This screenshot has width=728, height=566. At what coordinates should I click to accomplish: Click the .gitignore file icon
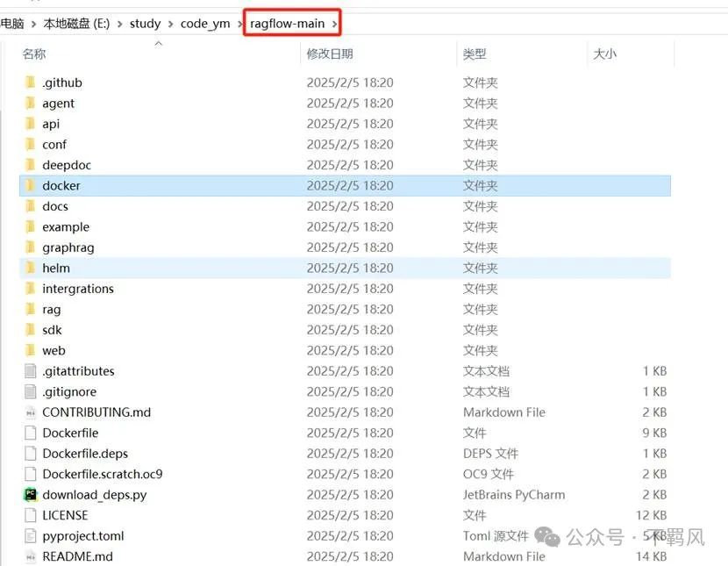(30, 391)
